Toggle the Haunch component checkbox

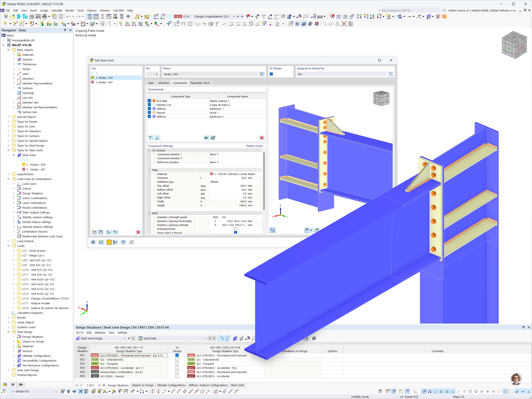(149, 113)
